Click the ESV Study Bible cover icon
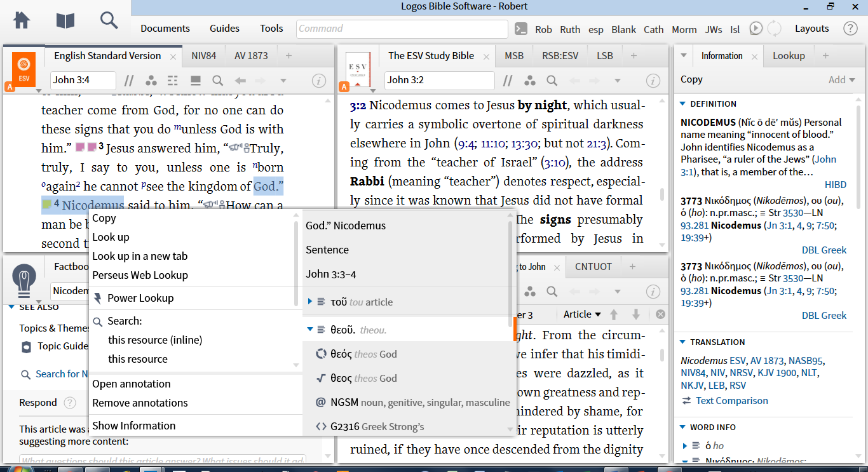 [358, 69]
